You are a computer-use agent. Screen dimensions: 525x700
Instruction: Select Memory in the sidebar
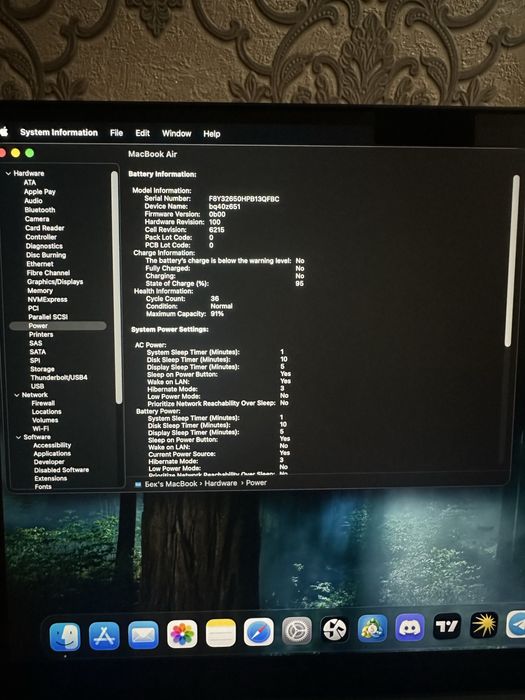[x=40, y=291]
